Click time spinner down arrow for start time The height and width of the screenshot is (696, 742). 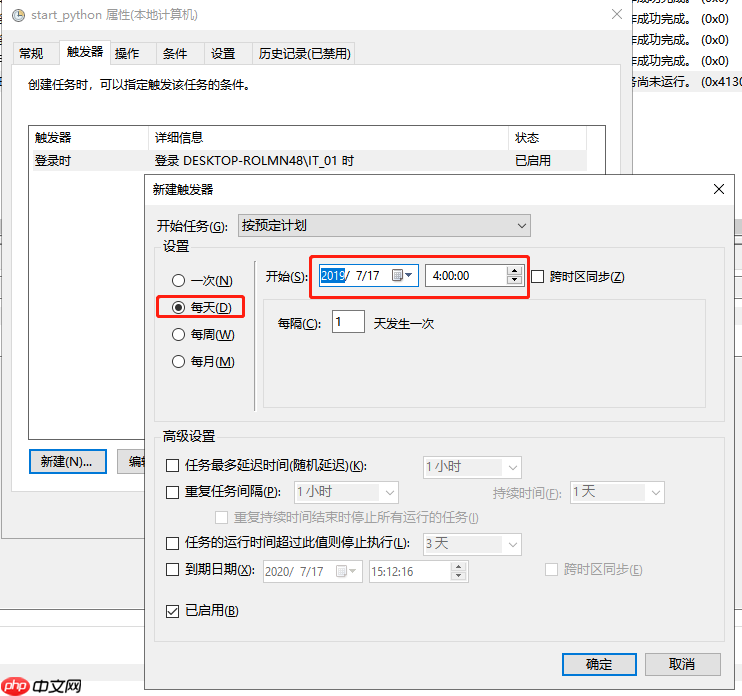(514, 280)
